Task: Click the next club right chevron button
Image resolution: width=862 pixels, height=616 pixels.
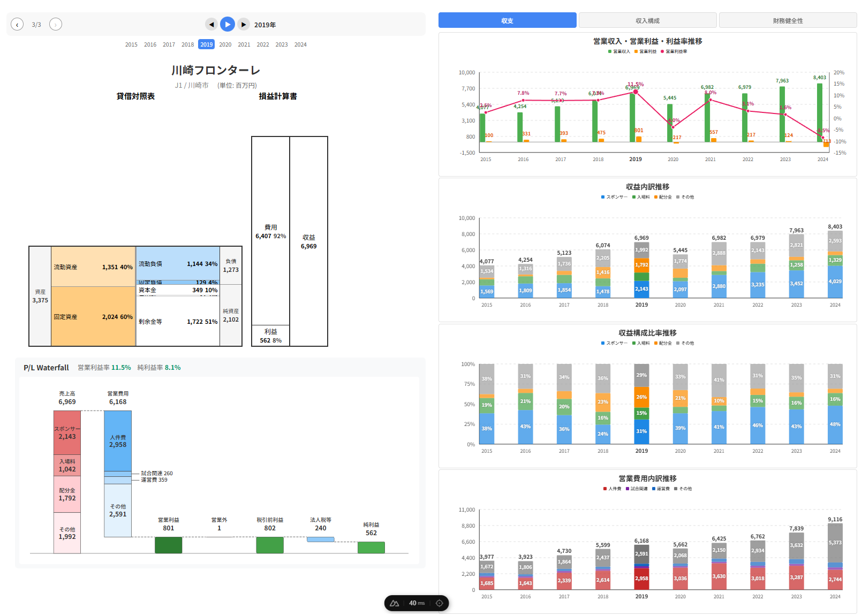Action: coord(56,24)
